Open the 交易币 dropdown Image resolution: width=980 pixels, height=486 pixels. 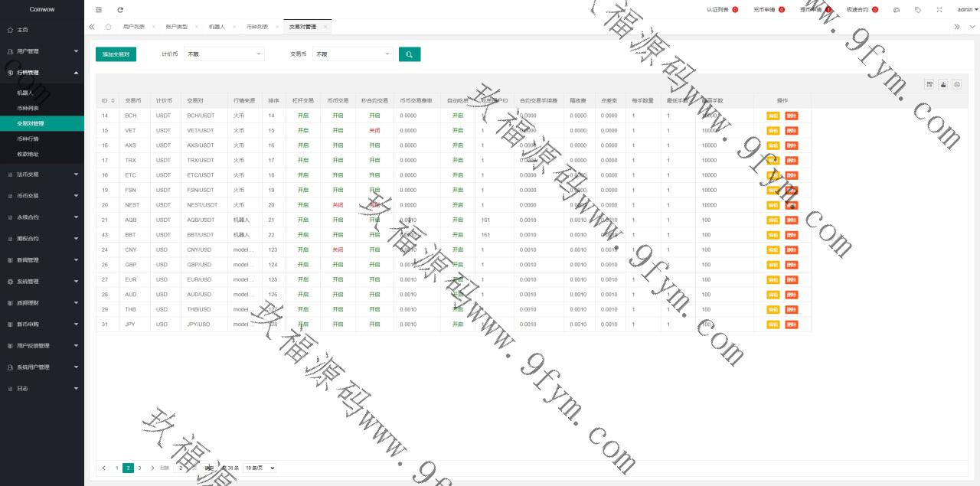point(352,54)
